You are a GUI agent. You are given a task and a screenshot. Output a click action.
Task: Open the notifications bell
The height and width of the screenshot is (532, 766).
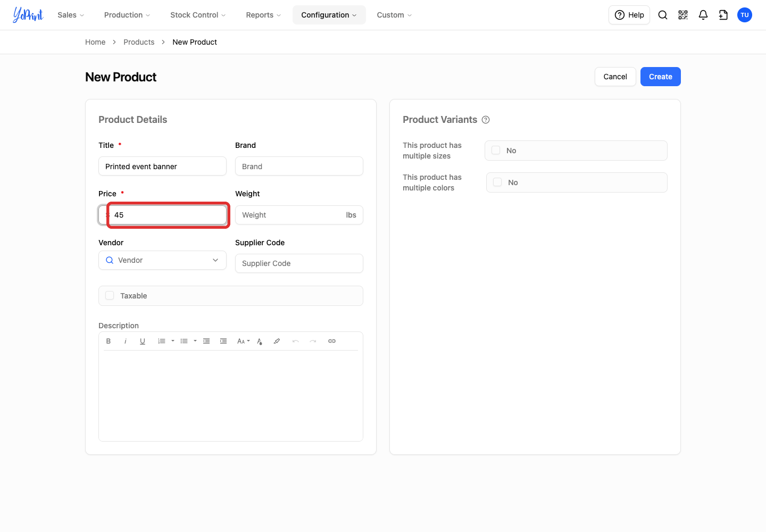pyautogui.click(x=703, y=15)
